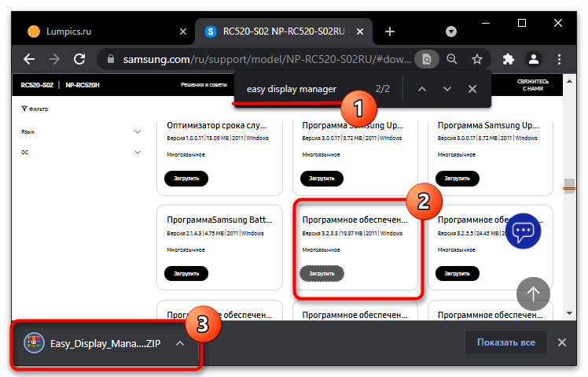Screen dimensions: 588x377
Task: Jump to next find result
Action: click(447, 89)
